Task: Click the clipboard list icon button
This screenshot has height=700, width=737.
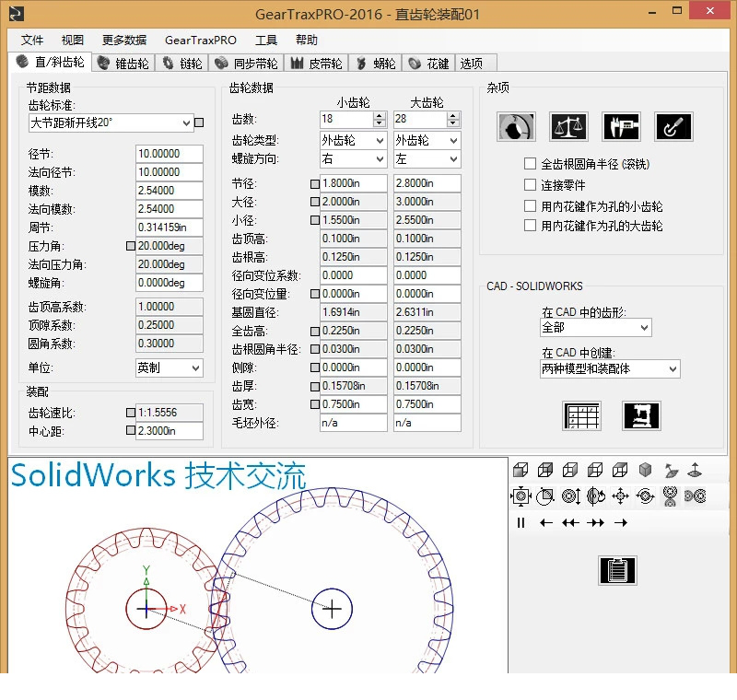Action: (x=617, y=570)
